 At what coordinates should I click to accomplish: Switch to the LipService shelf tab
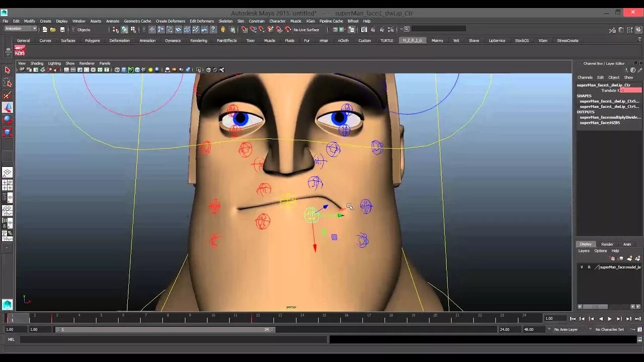tap(497, 41)
